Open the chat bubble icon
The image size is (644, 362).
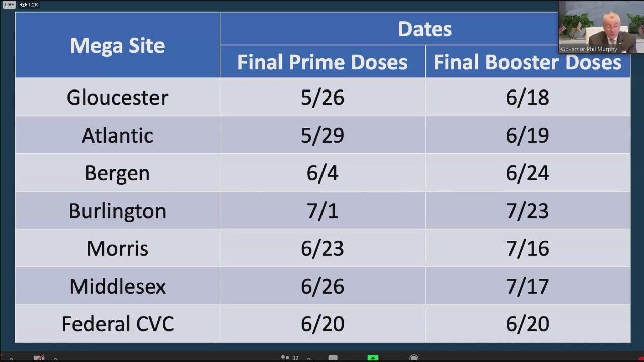click(333, 358)
